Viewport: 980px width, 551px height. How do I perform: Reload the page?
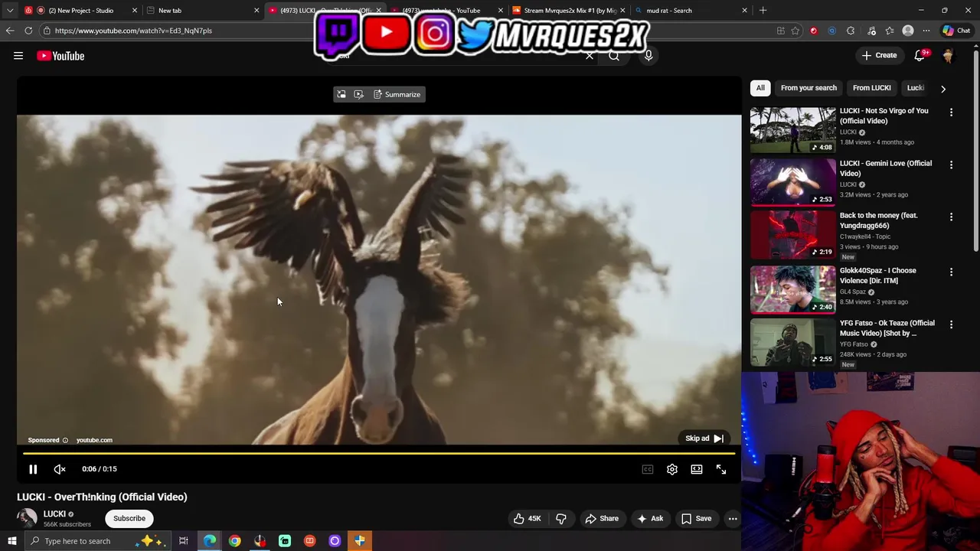tap(28, 31)
